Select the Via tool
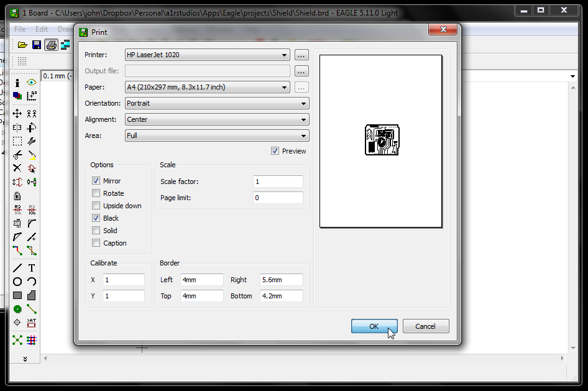588x391 pixels. tap(17, 309)
